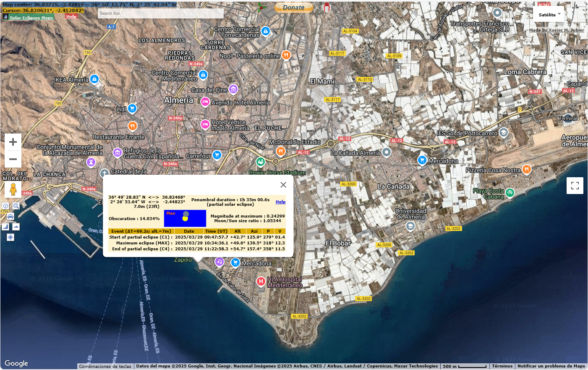Zoom out with the minus button
This screenshot has height=370, width=588.
[x=13, y=159]
